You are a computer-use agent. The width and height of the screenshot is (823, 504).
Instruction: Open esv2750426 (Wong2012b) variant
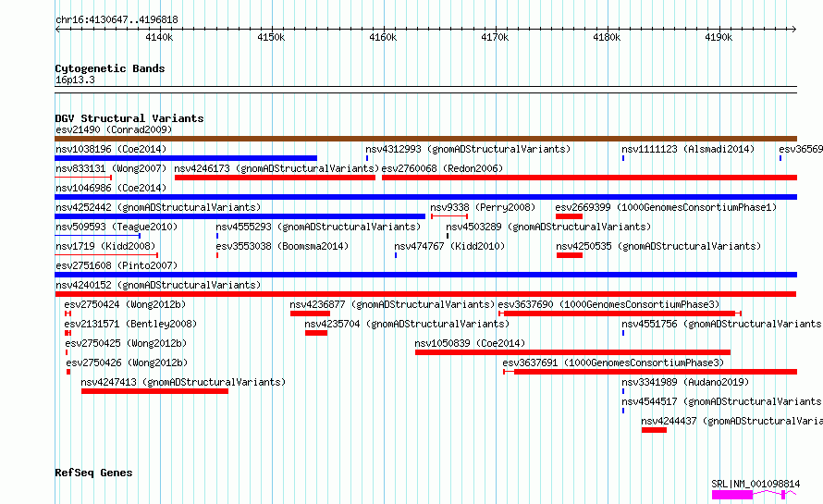[68, 372]
